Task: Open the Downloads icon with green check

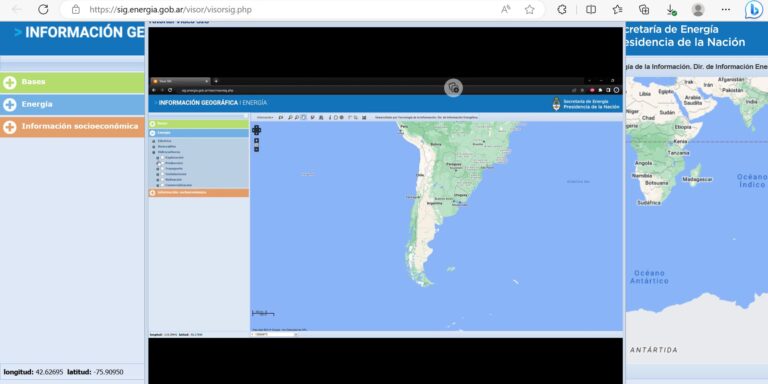Action: click(671, 9)
